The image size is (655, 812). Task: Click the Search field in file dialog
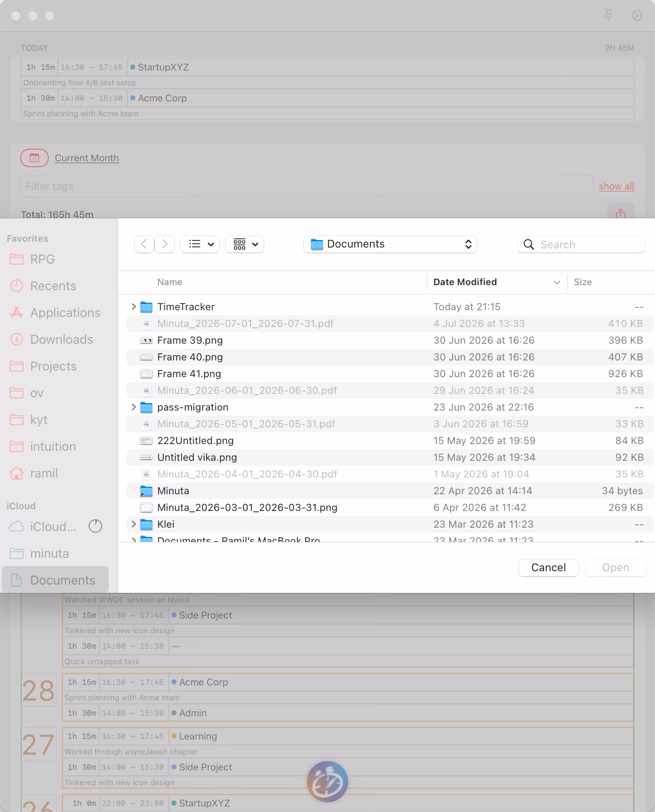click(x=581, y=244)
